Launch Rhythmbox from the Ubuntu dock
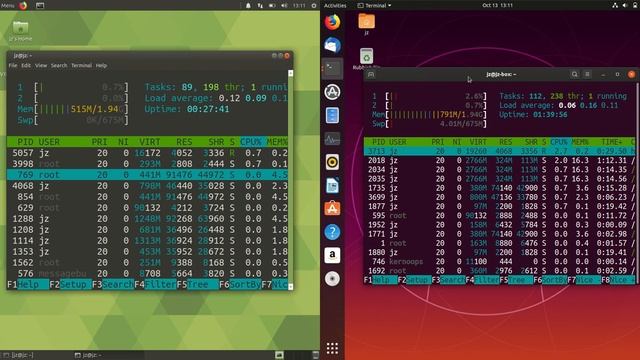Image resolution: width=640 pixels, height=360 pixels. (333, 162)
